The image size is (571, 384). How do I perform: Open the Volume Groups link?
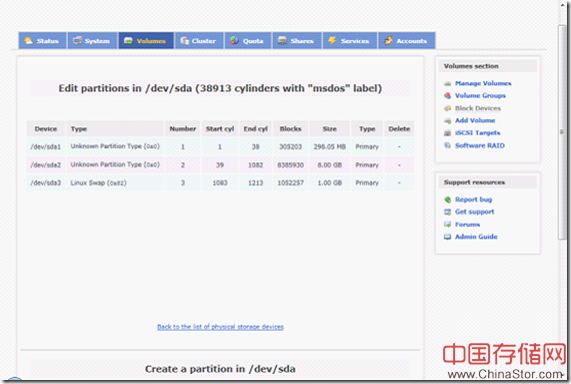pyautogui.click(x=480, y=96)
